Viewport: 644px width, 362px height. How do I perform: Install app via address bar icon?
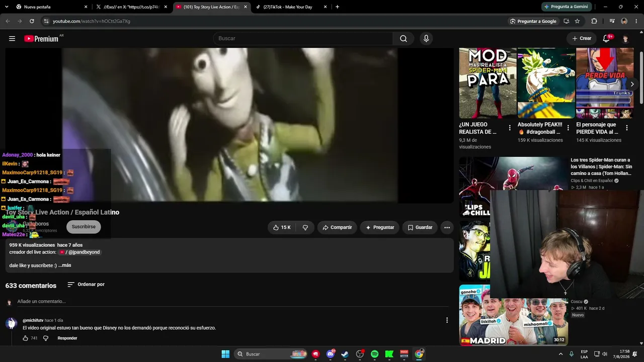566,21
